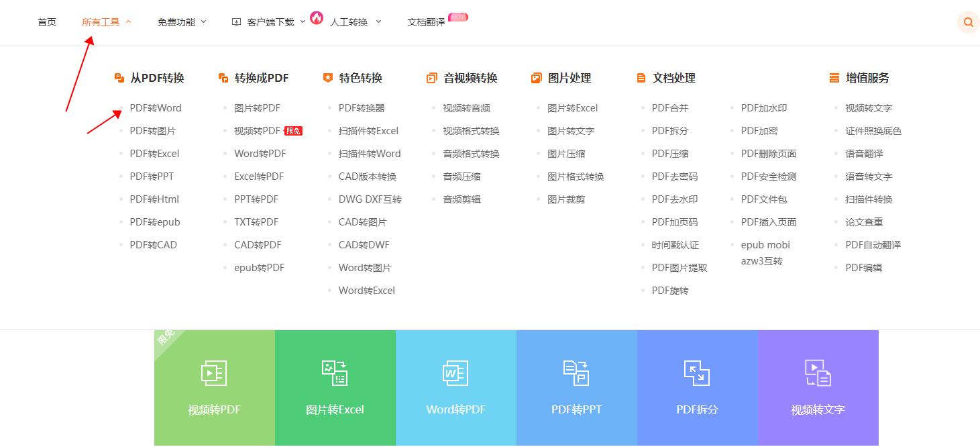Open the DWG DXF互转 link
Image resolution: width=980 pixels, height=447 pixels.
click(x=370, y=199)
